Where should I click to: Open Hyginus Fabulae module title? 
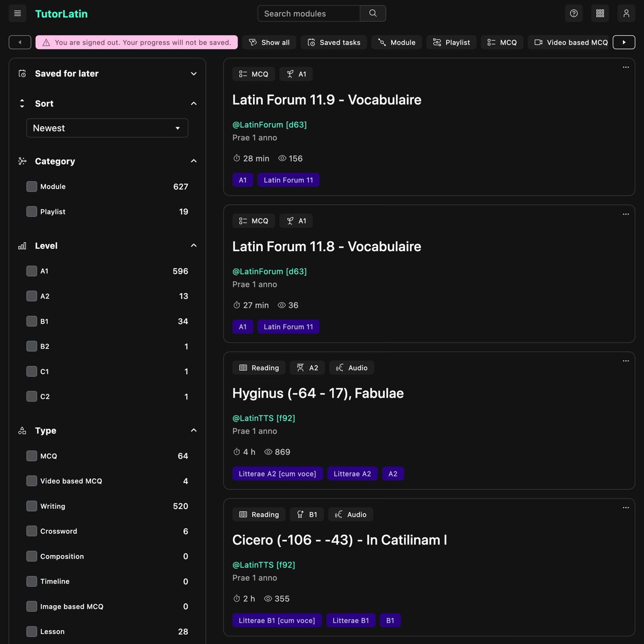[x=318, y=393]
